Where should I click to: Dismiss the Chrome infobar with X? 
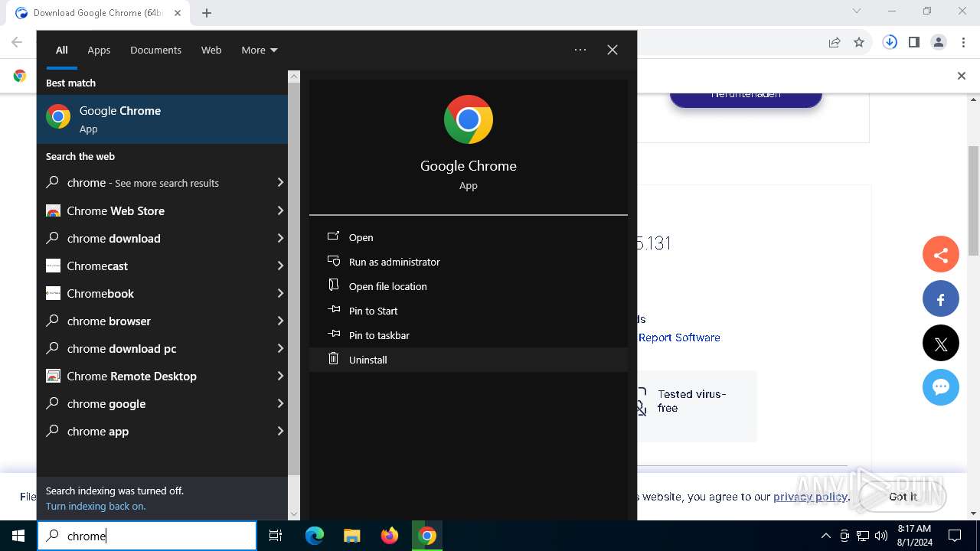(962, 76)
